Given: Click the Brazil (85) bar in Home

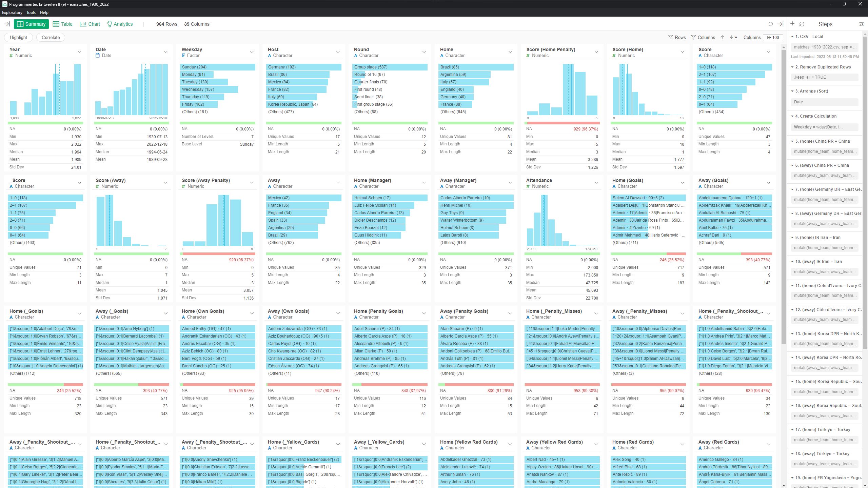Looking at the screenshot, I should [476, 67].
